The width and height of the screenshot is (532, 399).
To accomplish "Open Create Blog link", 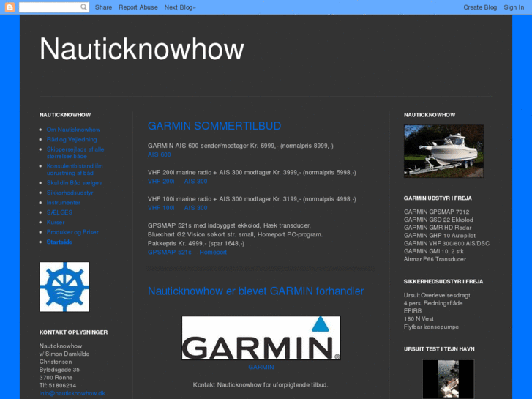I will [480, 7].
